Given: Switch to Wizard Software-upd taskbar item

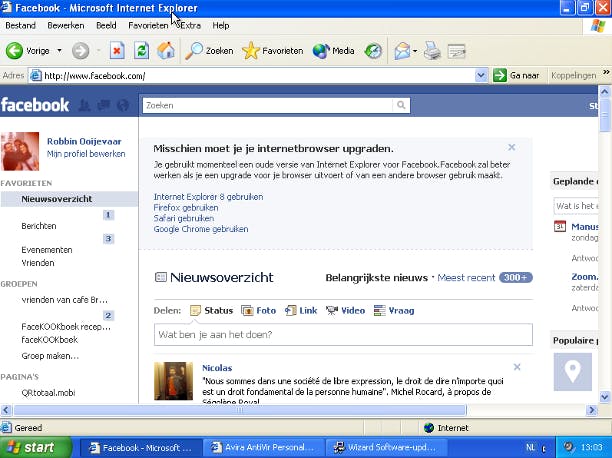Looking at the screenshot, I should coord(386,447).
